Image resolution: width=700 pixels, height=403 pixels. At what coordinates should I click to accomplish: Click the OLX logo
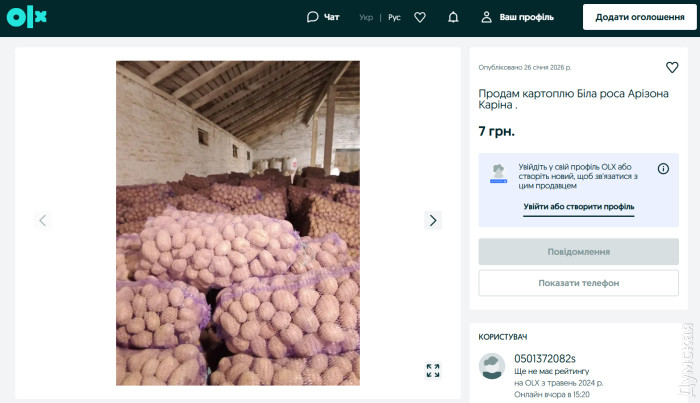click(x=29, y=17)
